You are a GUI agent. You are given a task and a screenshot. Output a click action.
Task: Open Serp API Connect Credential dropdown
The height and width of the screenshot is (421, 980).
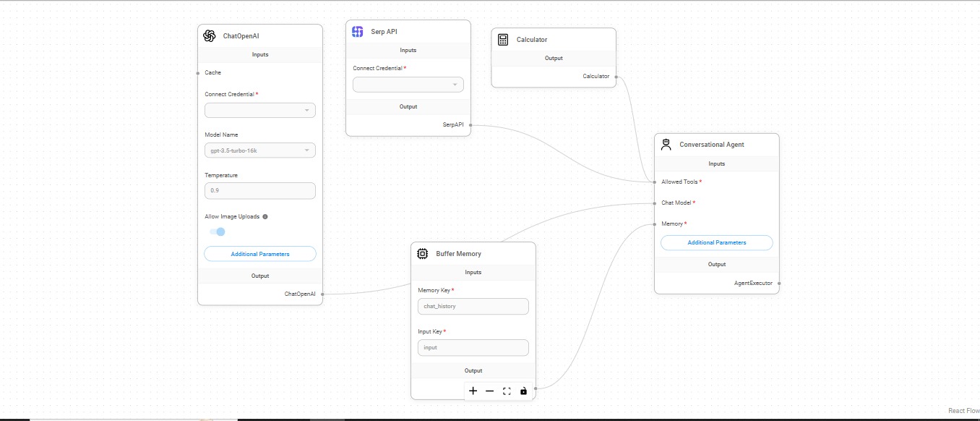coord(408,85)
